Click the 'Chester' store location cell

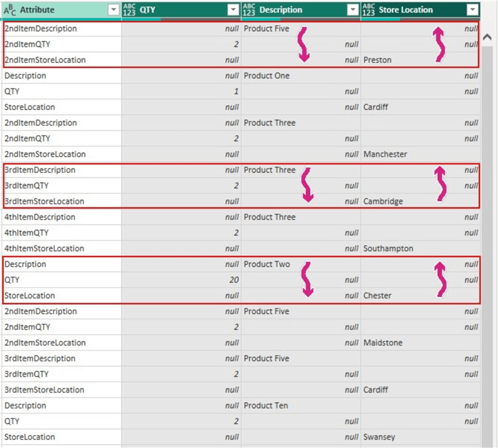tap(421, 296)
